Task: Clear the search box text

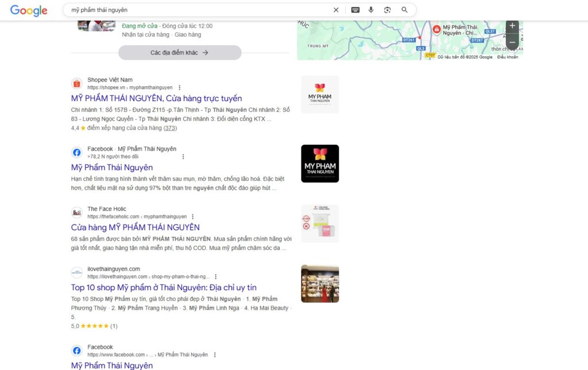Action: tap(336, 10)
